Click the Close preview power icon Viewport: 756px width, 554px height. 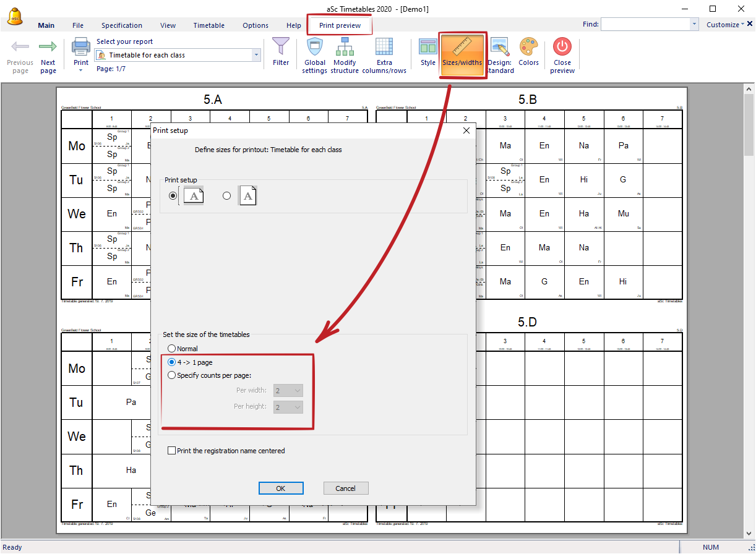pos(562,48)
